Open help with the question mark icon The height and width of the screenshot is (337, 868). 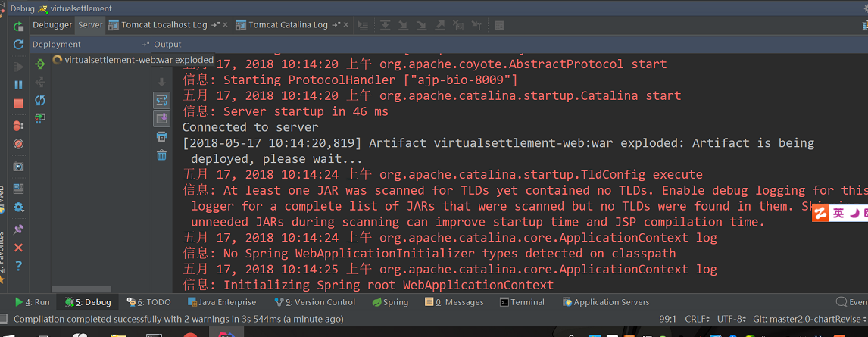click(18, 266)
